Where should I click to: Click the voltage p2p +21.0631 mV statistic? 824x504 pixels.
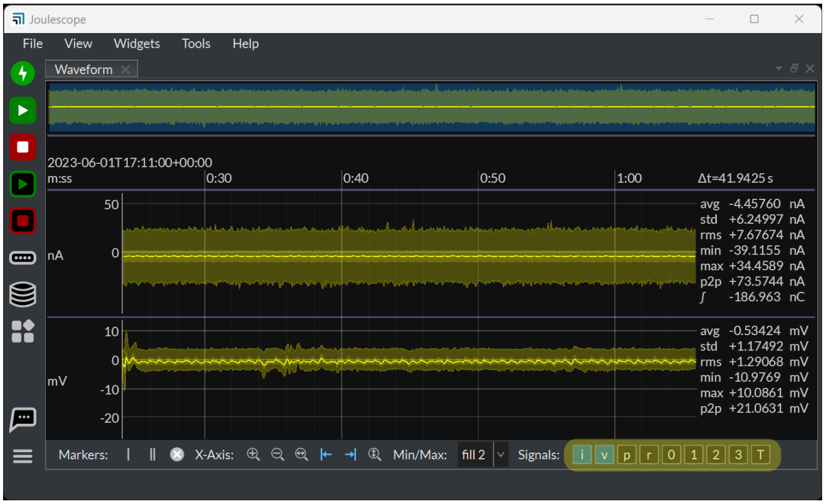point(754,408)
